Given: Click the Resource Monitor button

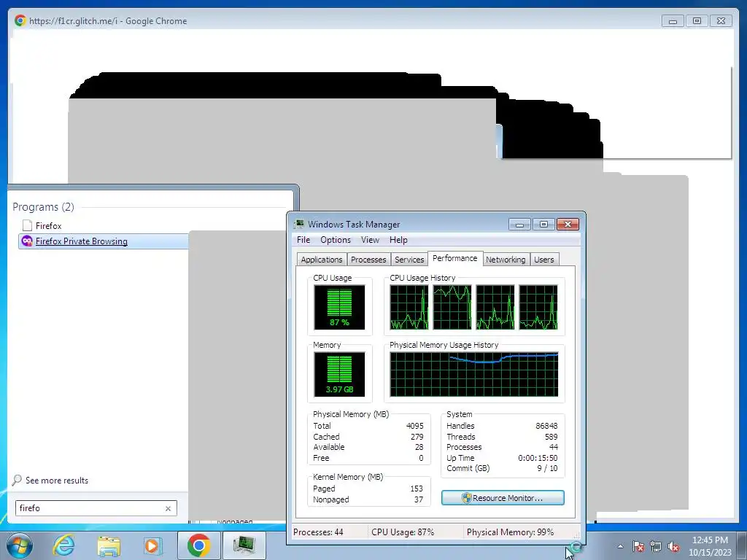Looking at the screenshot, I should [x=503, y=497].
